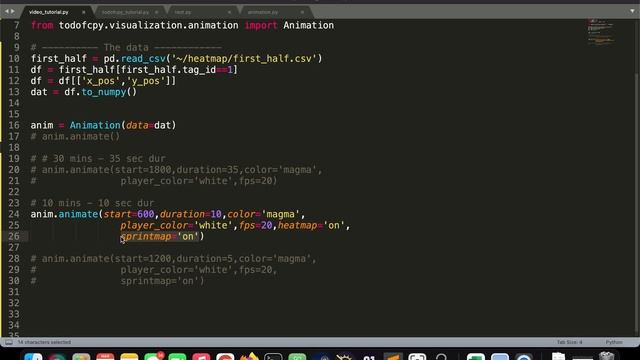Click the heatmap='on' argument
Viewport: 640px width, 360px height.
pyautogui.click(x=311, y=225)
